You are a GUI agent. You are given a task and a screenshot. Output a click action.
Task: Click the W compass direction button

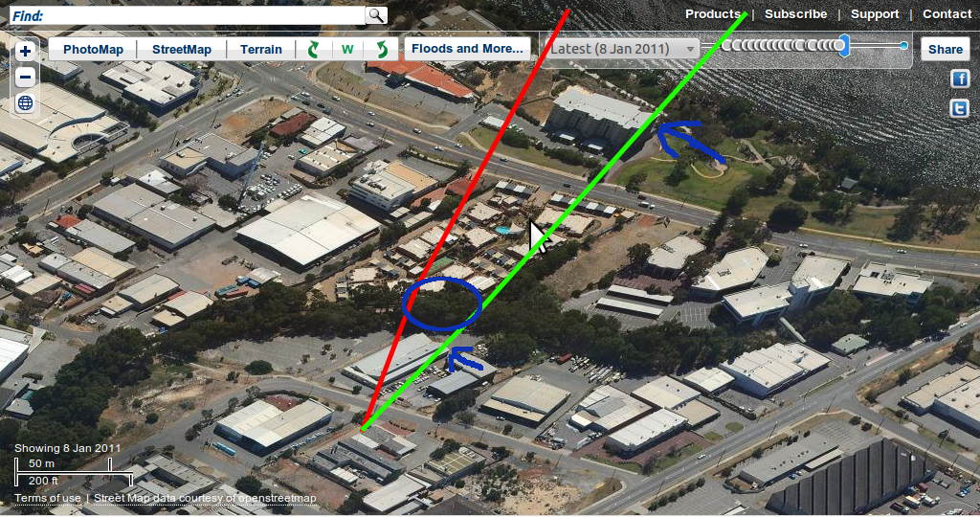point(347,50)
